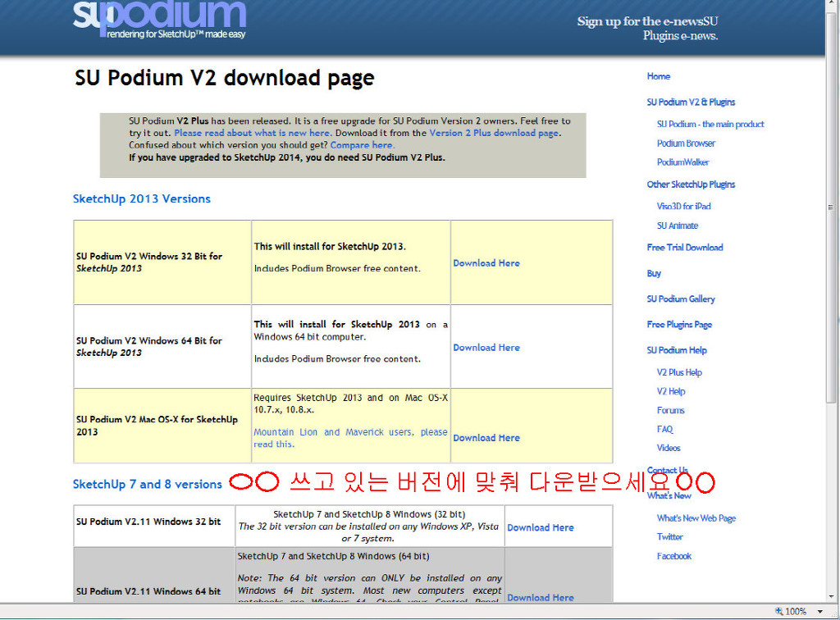Open V2 Plus Help
This screenshot has height=620, width=840.
(679, 372)
